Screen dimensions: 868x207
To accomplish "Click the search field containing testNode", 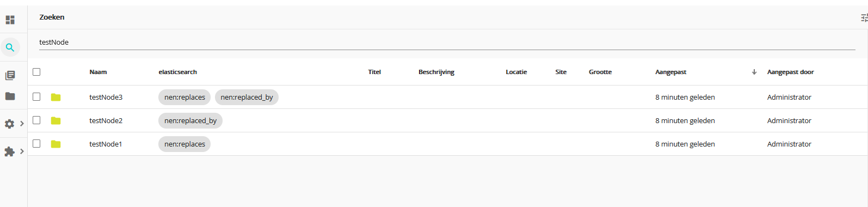I will click(x=447, y=42).
